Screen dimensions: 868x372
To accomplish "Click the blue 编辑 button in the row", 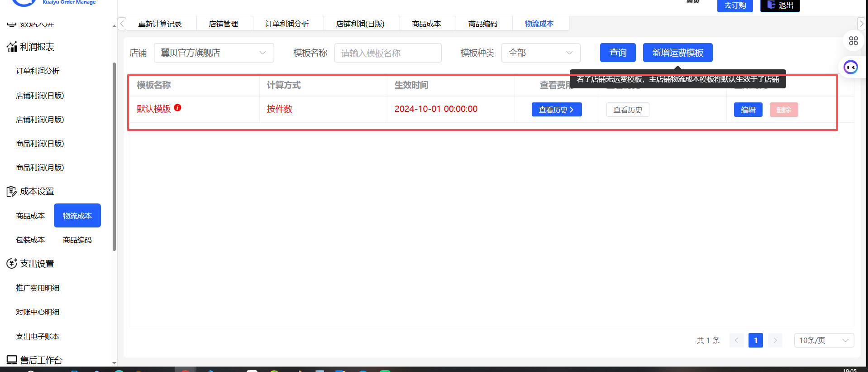I will (x=748, y=110).
